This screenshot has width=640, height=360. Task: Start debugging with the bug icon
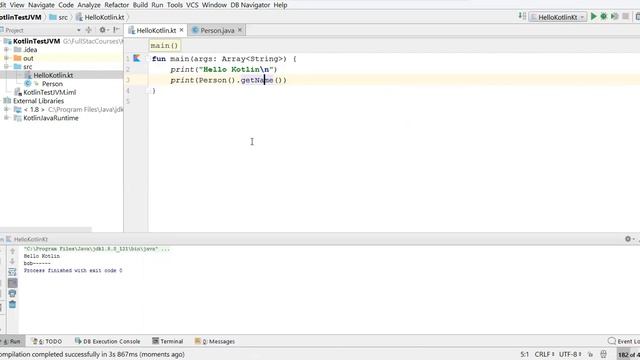(x=604, y=17)
